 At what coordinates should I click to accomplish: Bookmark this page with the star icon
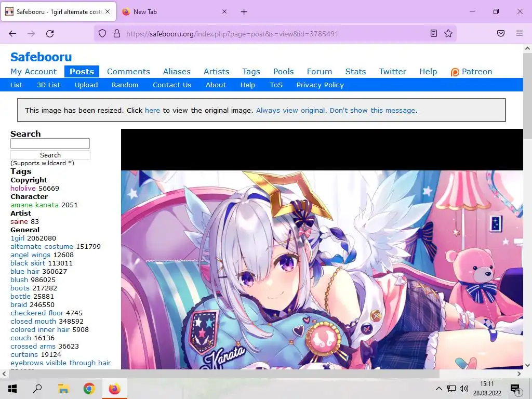448,33
